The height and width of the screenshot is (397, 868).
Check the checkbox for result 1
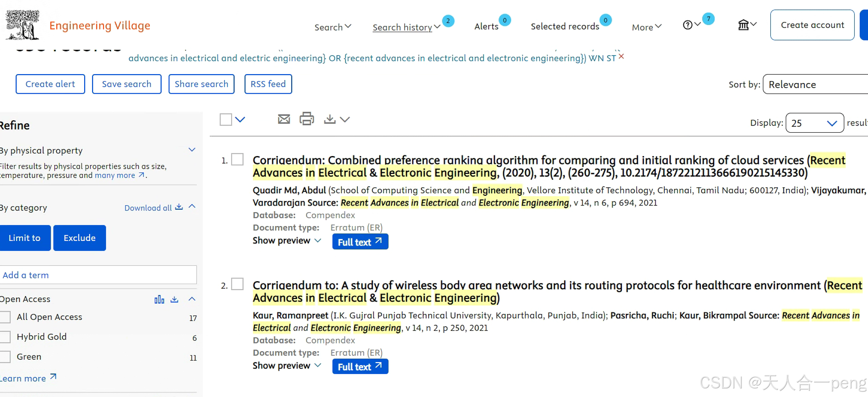[x=237, y=159]
